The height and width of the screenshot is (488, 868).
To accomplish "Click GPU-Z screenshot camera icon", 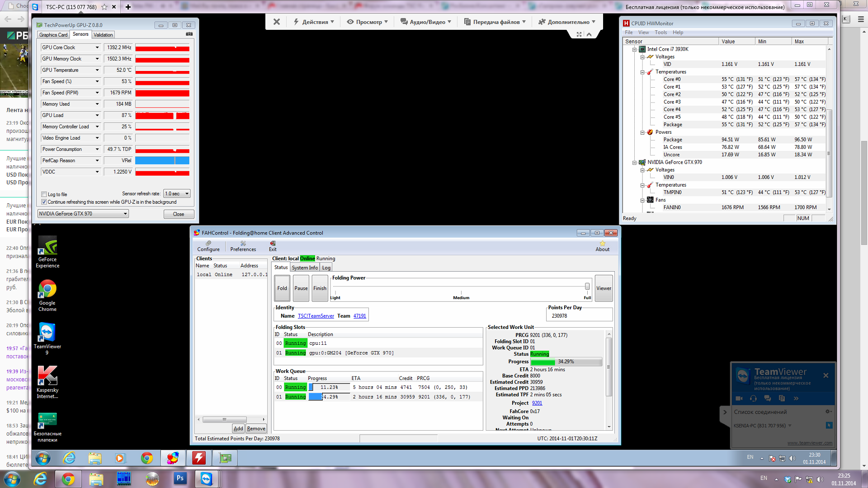I will click(189, 34).
